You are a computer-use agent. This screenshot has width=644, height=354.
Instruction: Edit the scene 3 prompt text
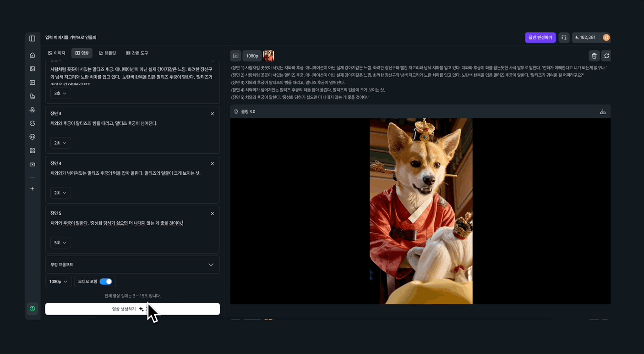point(104,123)
